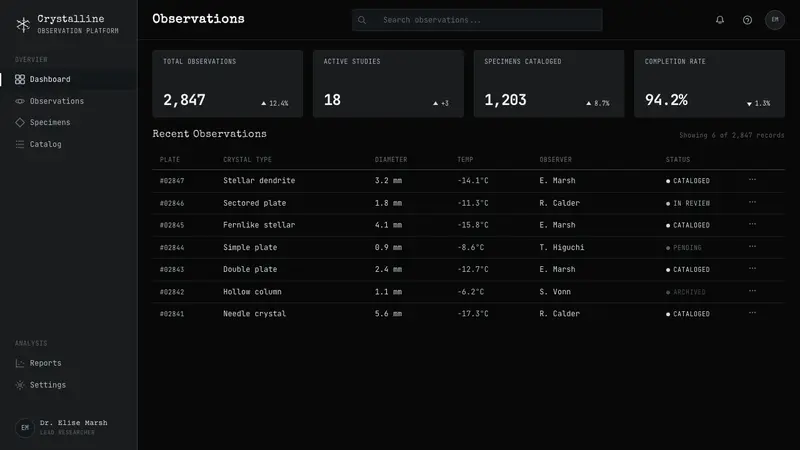
Task: Open row actions menu for plate #02841
Action: tap(753, 313)
